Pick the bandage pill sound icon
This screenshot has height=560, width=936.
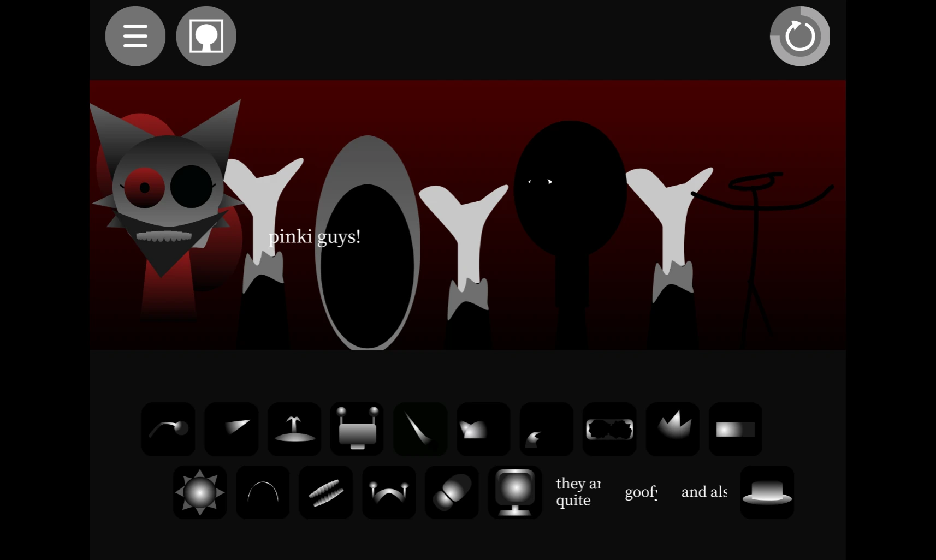point(452,492)
